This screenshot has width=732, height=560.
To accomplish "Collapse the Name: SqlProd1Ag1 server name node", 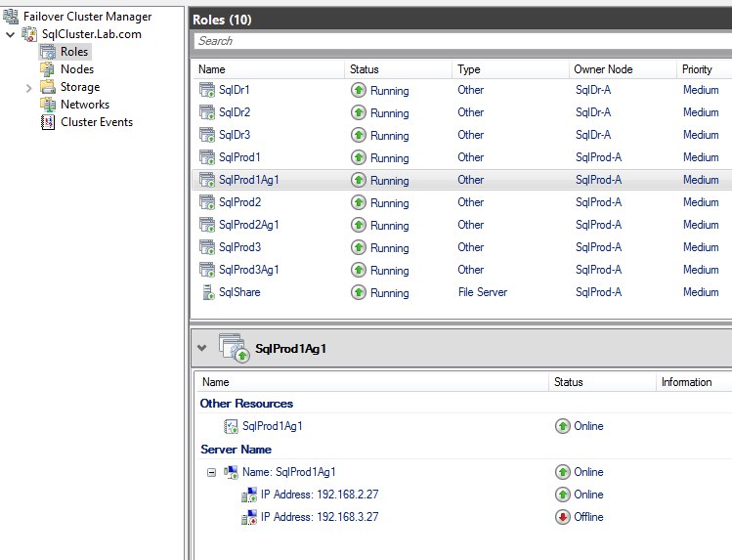I will click(x=211, y=472).
